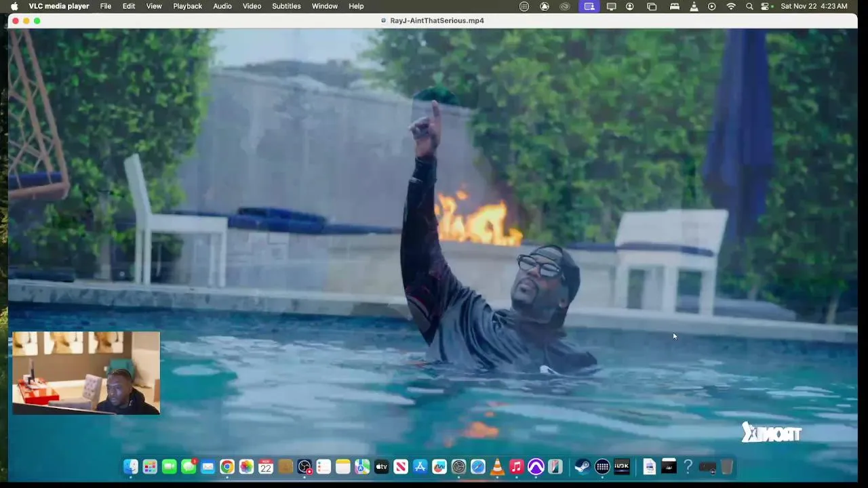The height and width of the screenshot is (488, 868).
Task: Open Reminders in the Dock
Action: [323, 466]
